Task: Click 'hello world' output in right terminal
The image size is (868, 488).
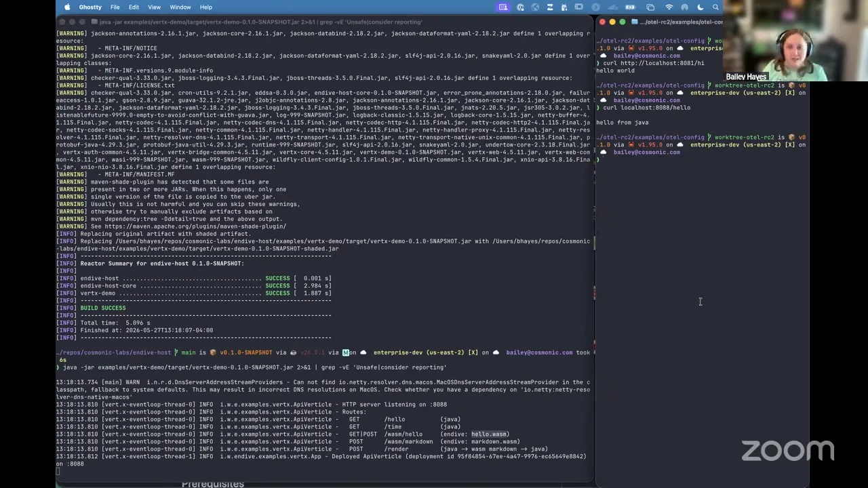Action: tap(616, 70)
